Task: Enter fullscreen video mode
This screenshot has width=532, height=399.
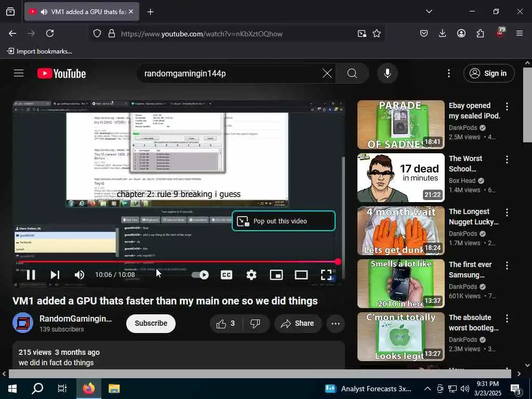Action: point(326,275)
